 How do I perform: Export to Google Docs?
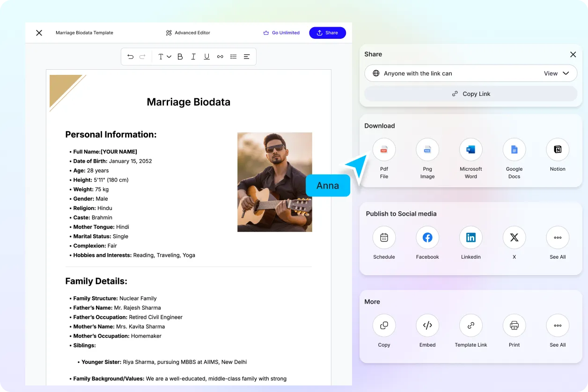click(514, 150)
